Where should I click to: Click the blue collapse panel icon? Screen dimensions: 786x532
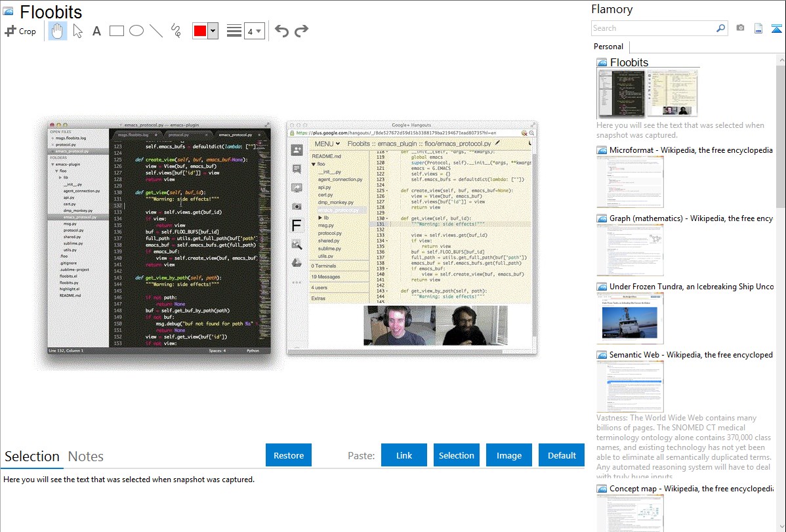tap(776, 28)
